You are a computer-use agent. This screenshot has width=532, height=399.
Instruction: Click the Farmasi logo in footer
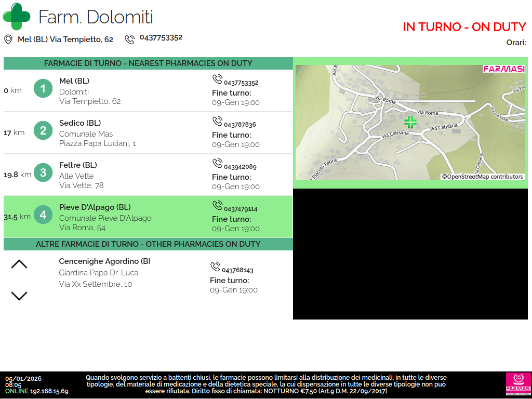pos(518,384)
